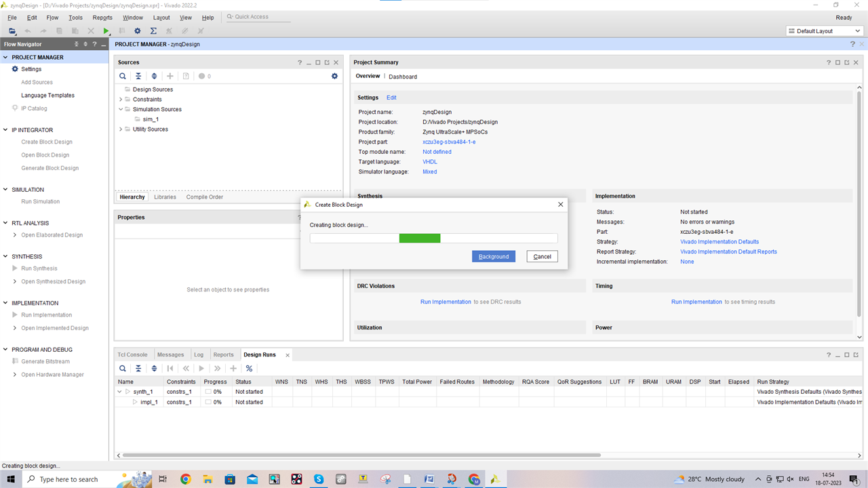Switch to Compile Order tab

point(205,197)
